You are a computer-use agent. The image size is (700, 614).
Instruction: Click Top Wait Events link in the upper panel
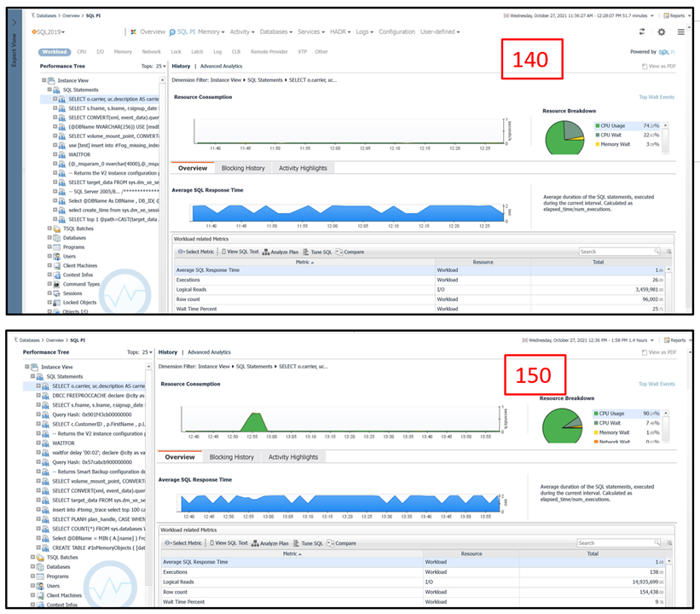tap(657, 97)
